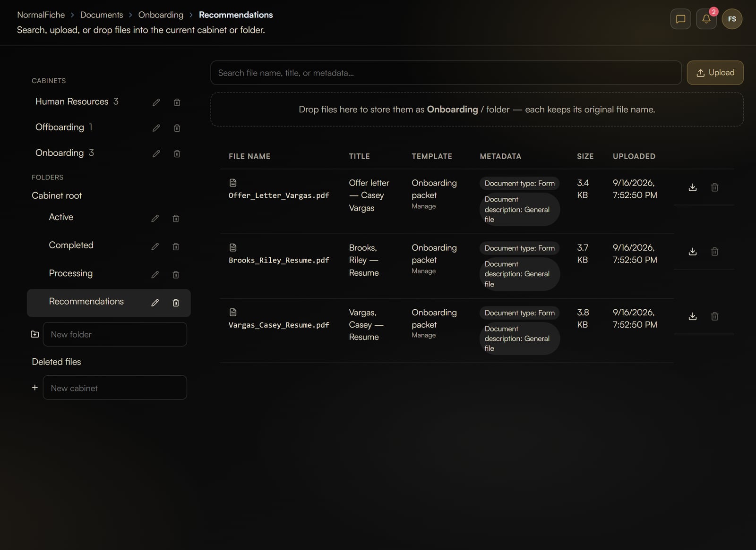Rename the Human Resources cabinet
Image resolution: width=756 pixels, height=550 pixels.
pyautogui.click(x=156, y=102)
